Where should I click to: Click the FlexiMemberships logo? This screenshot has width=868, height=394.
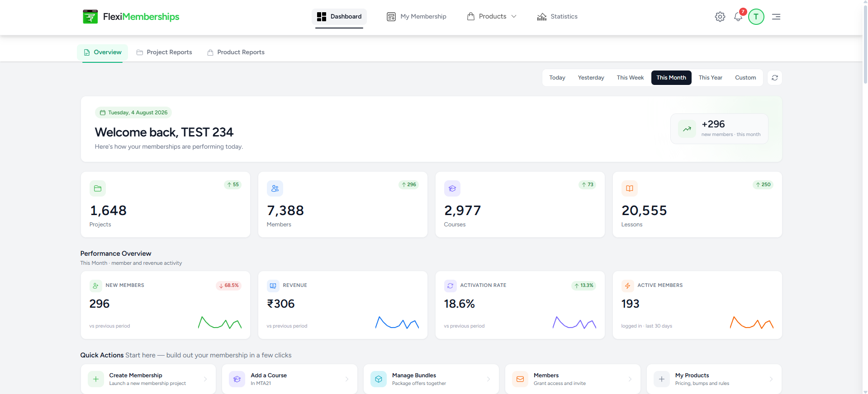tap(131, 17)
